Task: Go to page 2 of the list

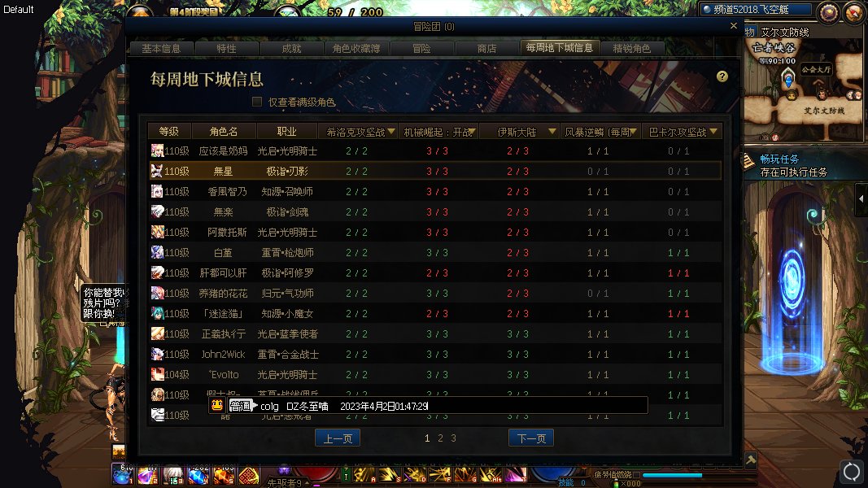Action: point(440,438)
